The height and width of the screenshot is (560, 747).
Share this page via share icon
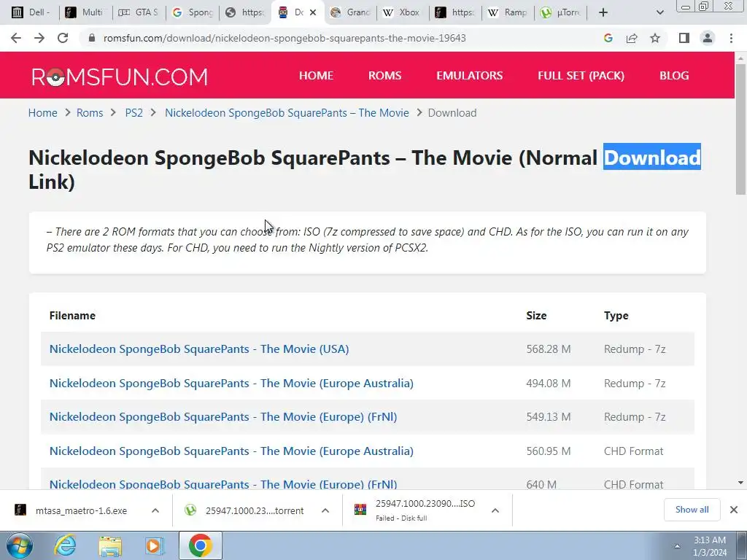(632, 38)
